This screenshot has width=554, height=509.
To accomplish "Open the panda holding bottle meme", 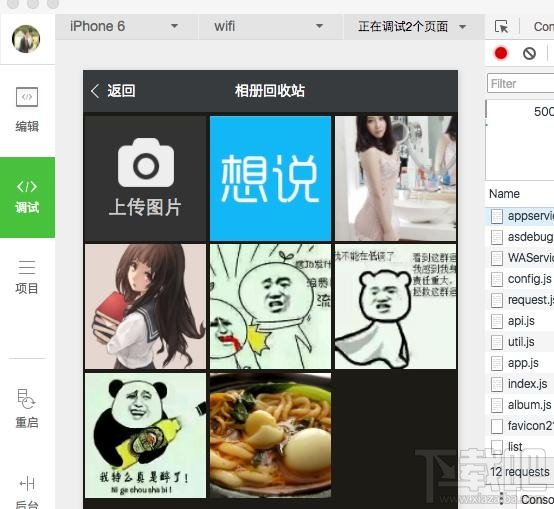I will (145, 435).
